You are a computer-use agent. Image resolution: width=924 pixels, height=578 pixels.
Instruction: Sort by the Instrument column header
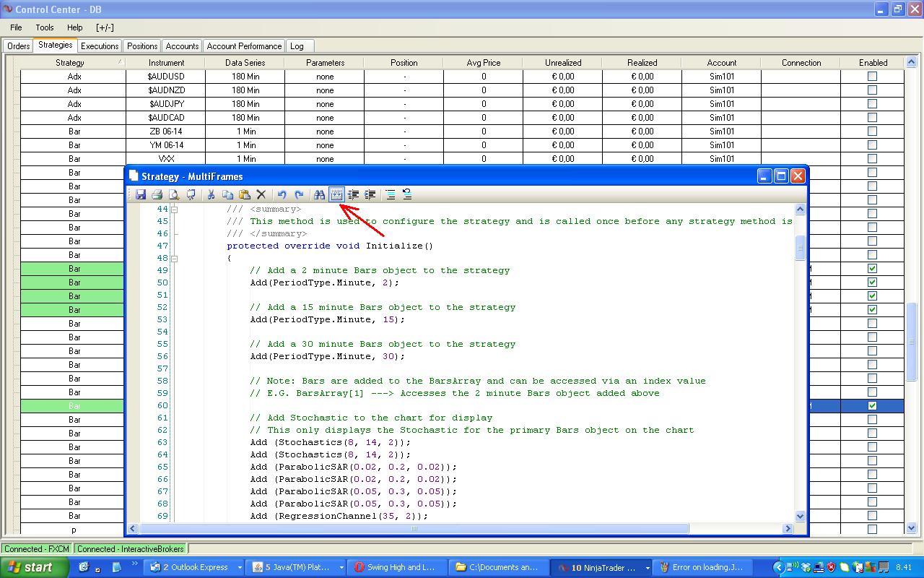tap(166, 63)
